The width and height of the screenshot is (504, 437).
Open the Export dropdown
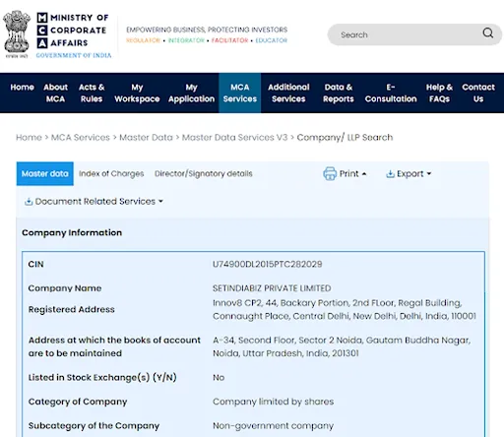click(x=409, y=173)
